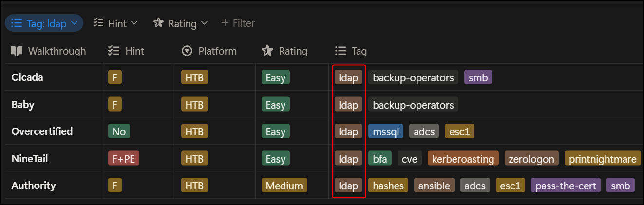The image size is (644, 205).
Task: Click the HTB platform tag in Baby row
Action: pos(194,104)
